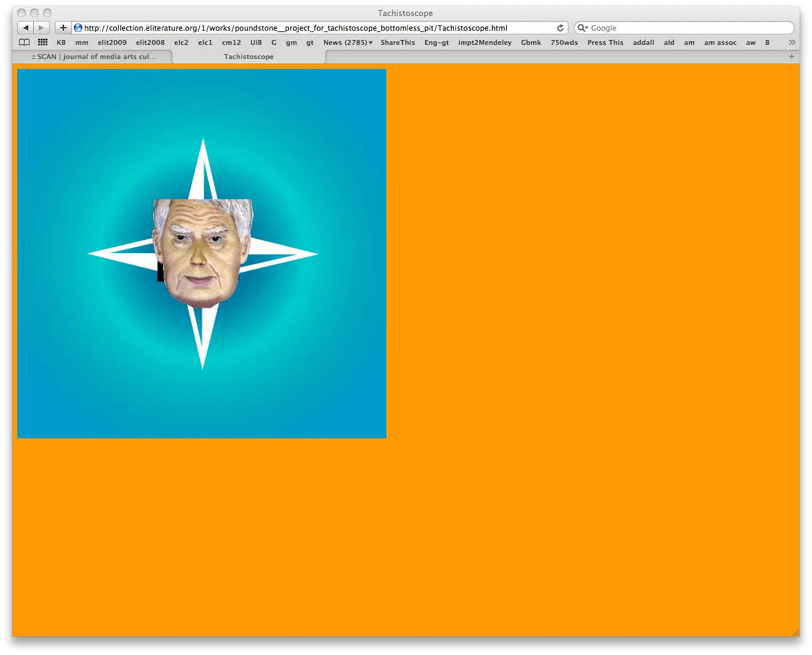Open the Google search magnifier dropdown
812x655 pixels.
pyautogui.click(x=582, y=28)
